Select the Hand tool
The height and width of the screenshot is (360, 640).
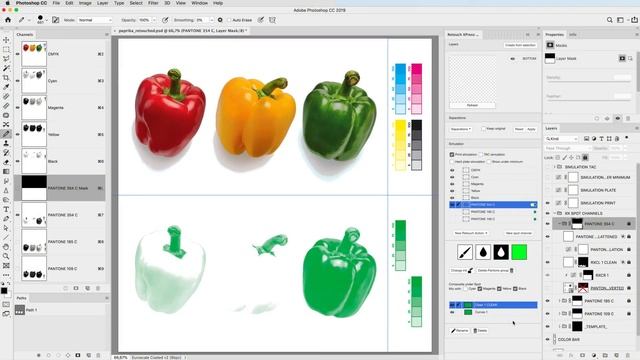(6, 247)
